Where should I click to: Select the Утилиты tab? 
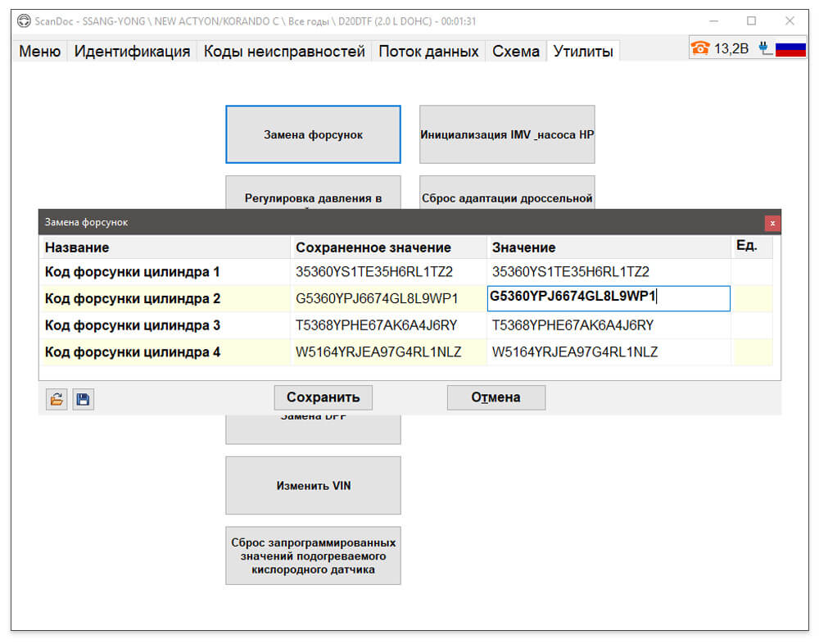583,52
